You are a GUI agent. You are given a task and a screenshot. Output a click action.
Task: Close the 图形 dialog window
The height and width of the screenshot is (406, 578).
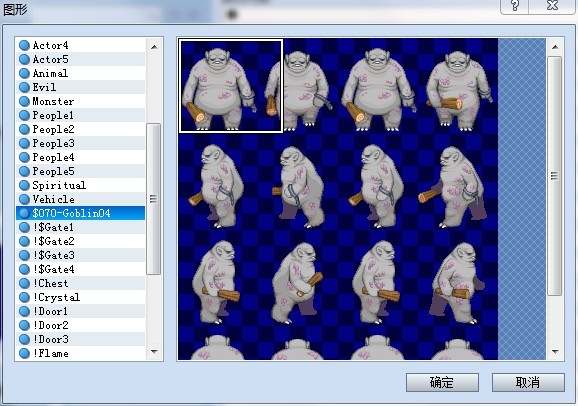pos(552,6)
